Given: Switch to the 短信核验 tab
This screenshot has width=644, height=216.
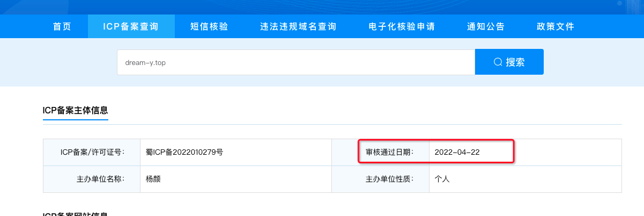Looking at the screenshot, I should 209,26.
